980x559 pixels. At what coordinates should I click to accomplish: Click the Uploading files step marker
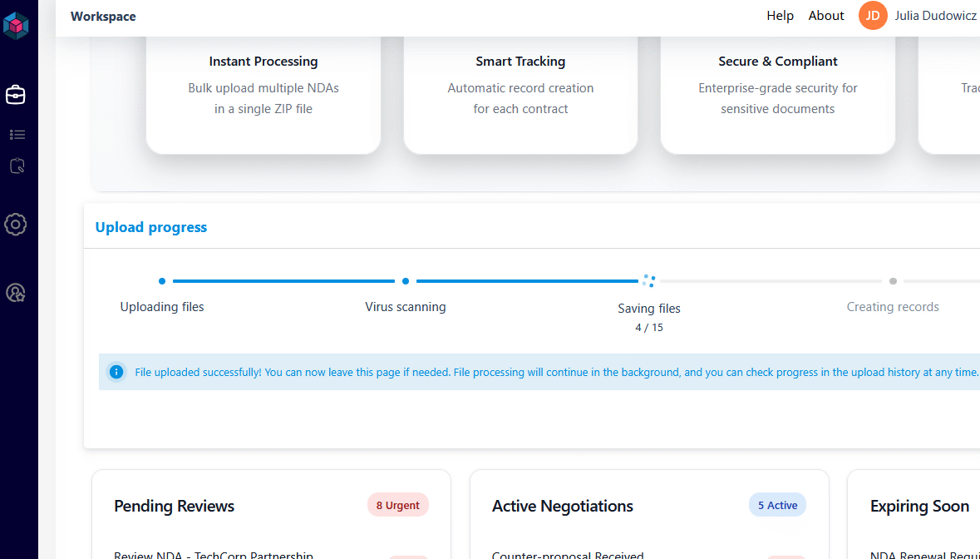point(162,281)
